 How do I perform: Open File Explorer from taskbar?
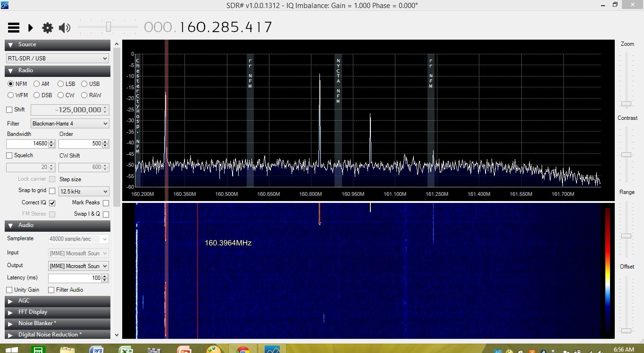coord(67,350)
